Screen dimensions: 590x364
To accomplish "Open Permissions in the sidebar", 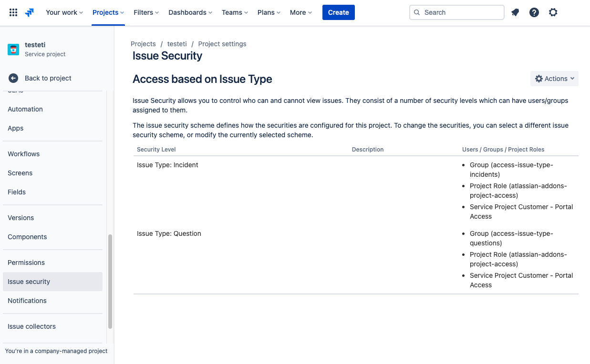I will tap(26, 263).
